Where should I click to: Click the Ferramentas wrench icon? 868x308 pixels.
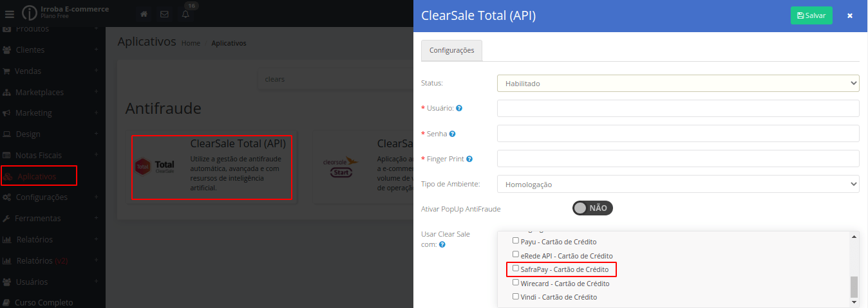[6, 218]
